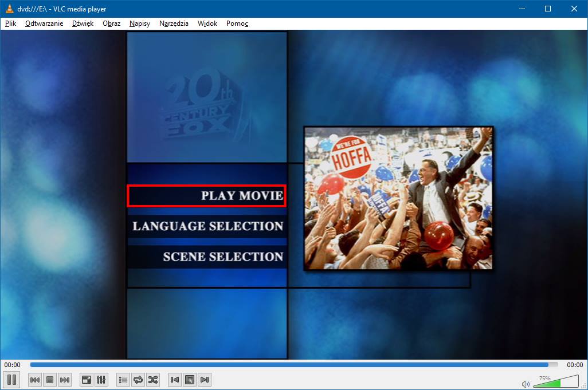
Task: Toggle fullscreen video mode
Action: coord(86,380)
